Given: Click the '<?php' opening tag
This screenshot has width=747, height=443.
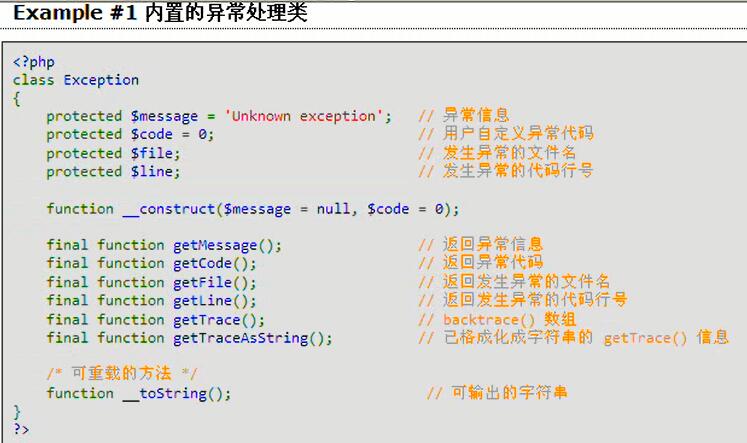Looking at the screenshot, I should (34, 62).
